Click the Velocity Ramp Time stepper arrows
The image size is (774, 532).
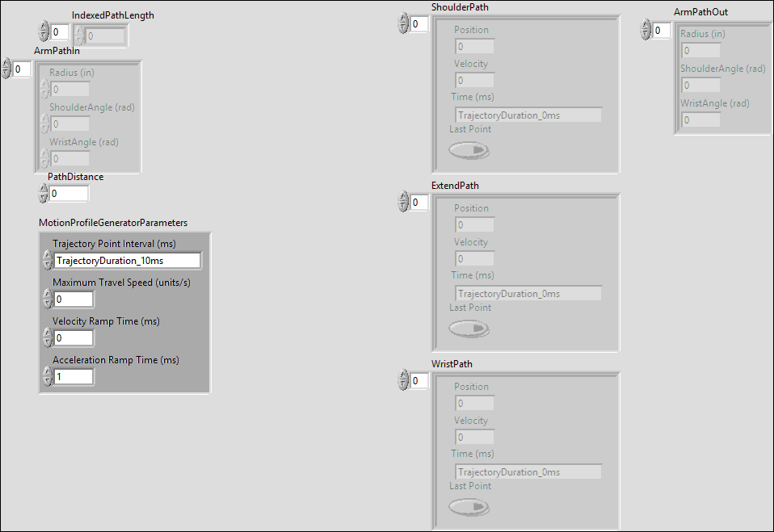click(x=47, y=338)
